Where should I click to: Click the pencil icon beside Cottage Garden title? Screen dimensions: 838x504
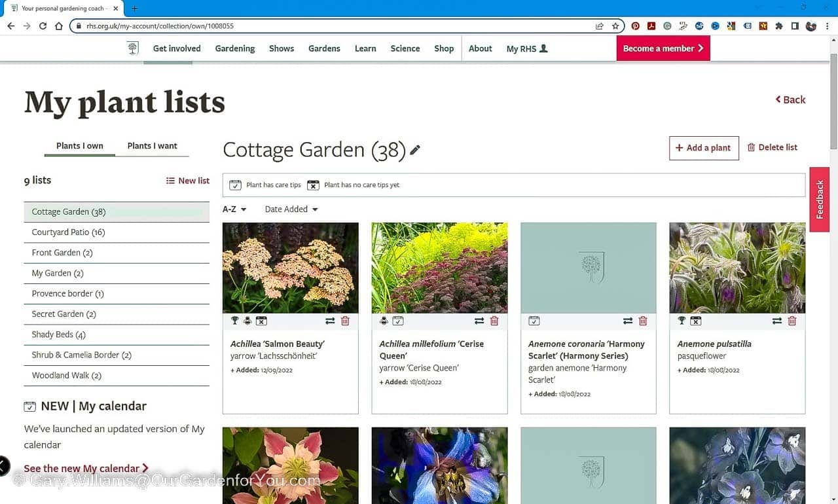point(415,150)
